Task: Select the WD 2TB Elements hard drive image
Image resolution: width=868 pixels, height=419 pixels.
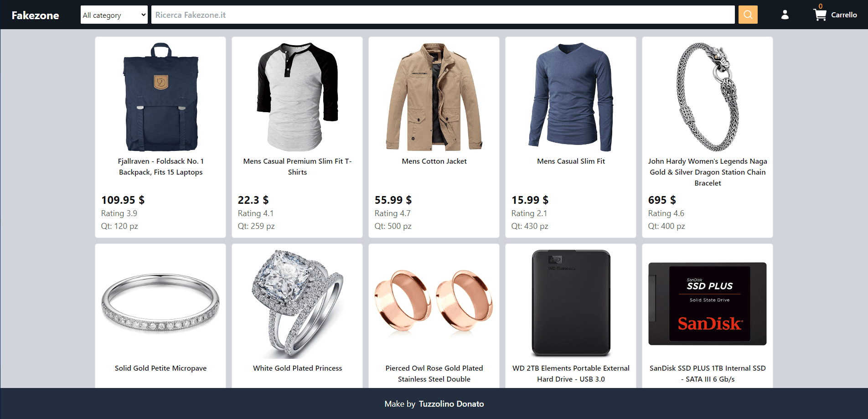Action: pyautogui.click(x=571, y=303)
